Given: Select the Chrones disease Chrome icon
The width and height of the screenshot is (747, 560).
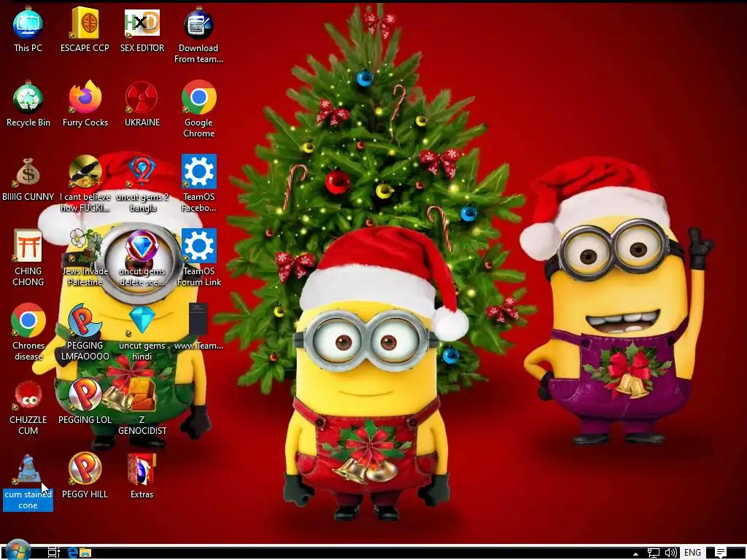Looking at the screenshot, I should (x=28, y=321).
